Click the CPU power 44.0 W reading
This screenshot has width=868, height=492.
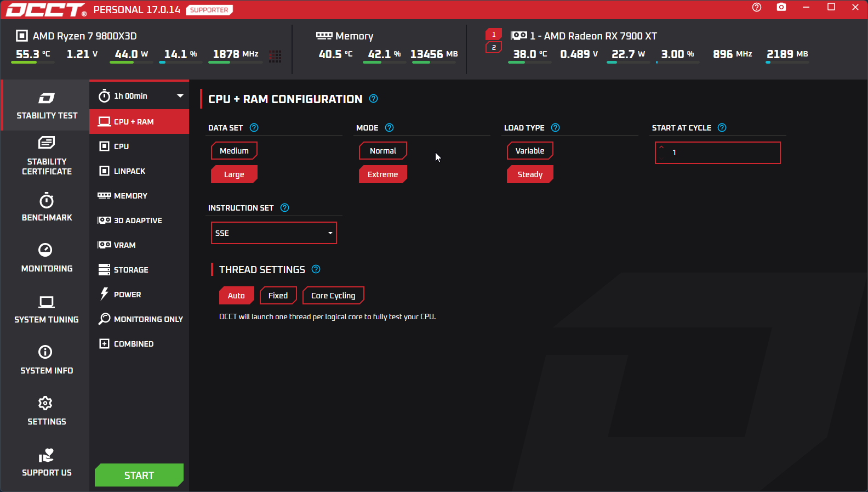click(x=132, y=54)
